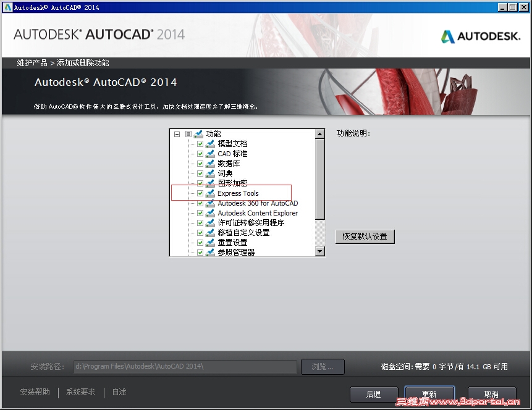Select the 许可证转移实用程序 item
This screenshot has width=532, height=410.
pyautogui.click(x=251, y=223)
